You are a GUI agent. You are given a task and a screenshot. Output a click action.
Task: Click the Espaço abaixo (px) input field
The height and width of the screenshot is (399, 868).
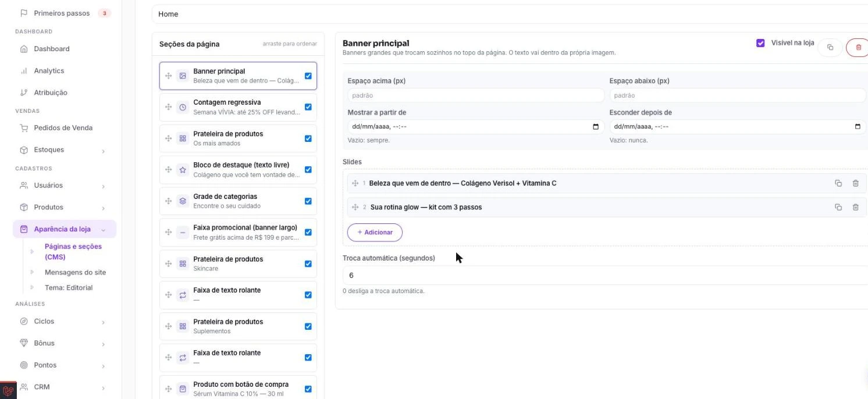(738, 95)
